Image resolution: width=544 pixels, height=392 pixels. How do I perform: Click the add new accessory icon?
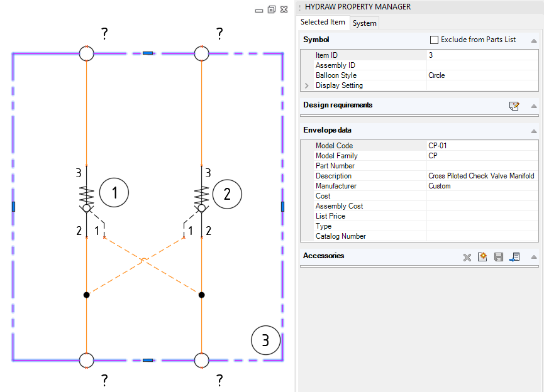coord(482,257)
